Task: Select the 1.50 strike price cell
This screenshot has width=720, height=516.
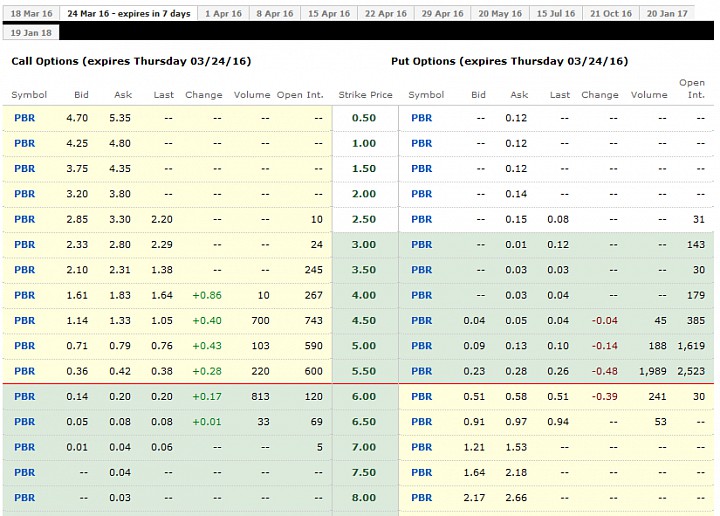Action: pyautogui.click(x=364, y=168)
